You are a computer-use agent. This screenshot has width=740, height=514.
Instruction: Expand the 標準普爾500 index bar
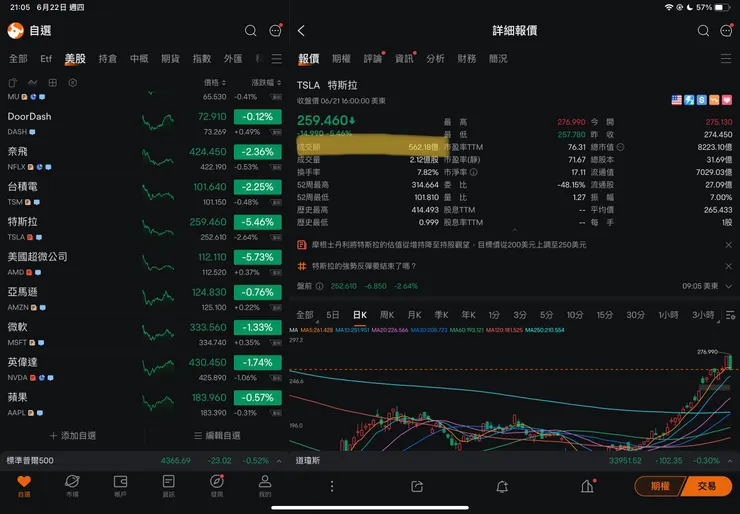[x=279, y=461]
